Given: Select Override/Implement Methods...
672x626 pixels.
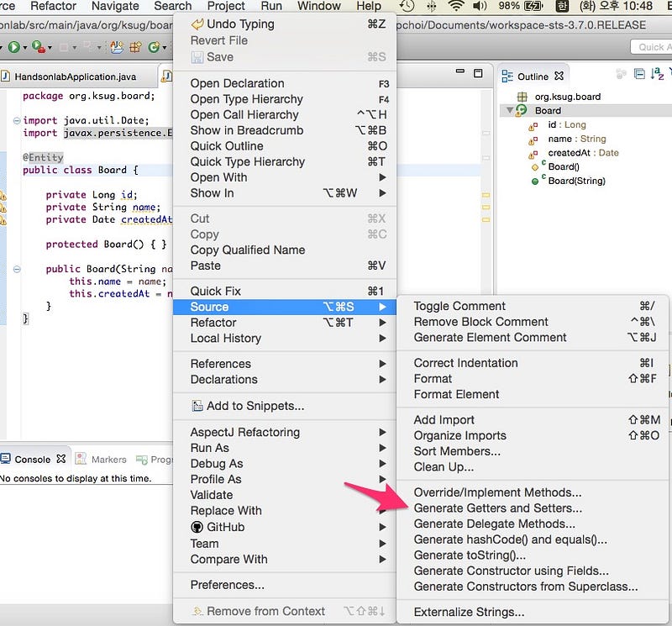Looking at the screenshot, I should pyautogui.click(x=533, y=492).
